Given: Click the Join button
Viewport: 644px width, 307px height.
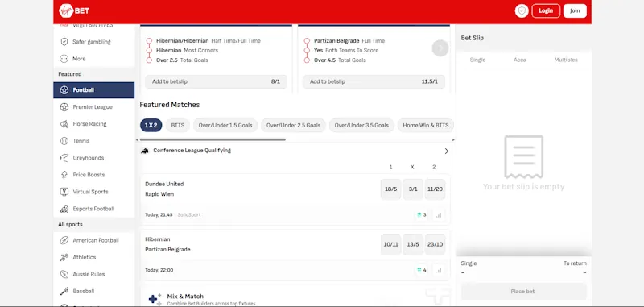Looking at the screenshot, I should [575, 10].
